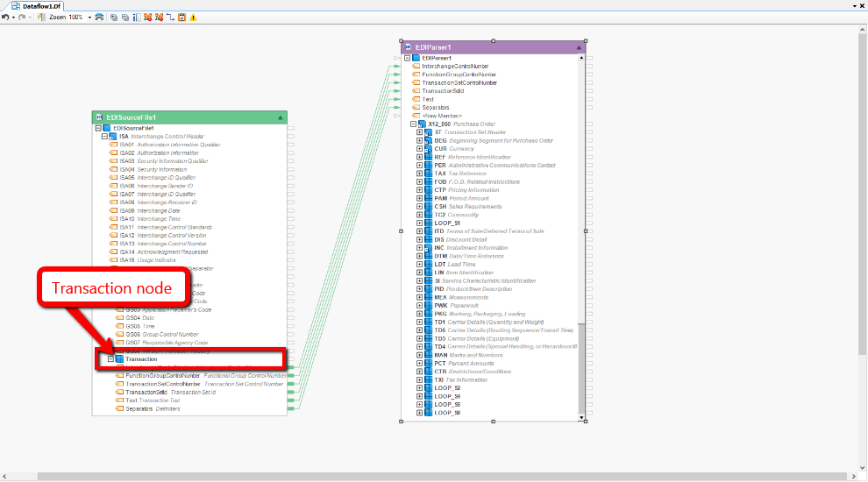Open the Zoom 100% dropdown arrow
The image size is (868, 482).
[x=89, y=18]
